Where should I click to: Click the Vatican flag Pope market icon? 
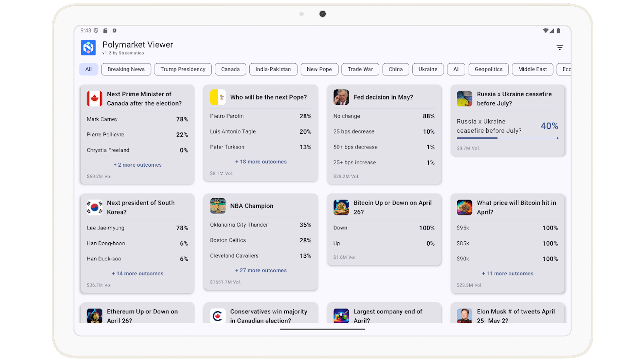coord(218,97)
